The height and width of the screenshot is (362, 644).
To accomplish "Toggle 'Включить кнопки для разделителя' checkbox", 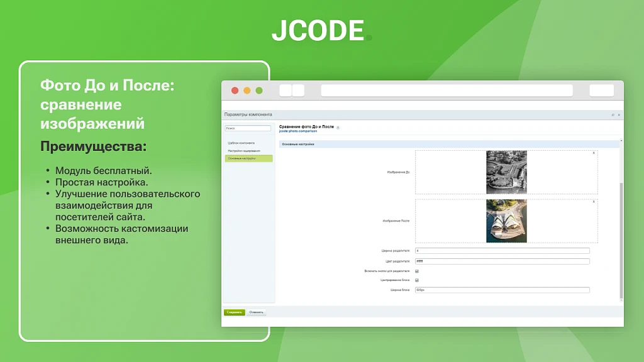I will click(x=417, y=271).
